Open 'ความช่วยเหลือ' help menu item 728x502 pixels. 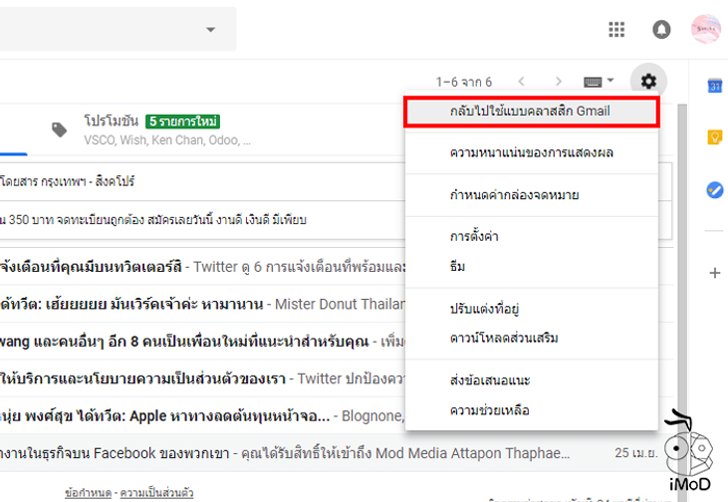531,411
